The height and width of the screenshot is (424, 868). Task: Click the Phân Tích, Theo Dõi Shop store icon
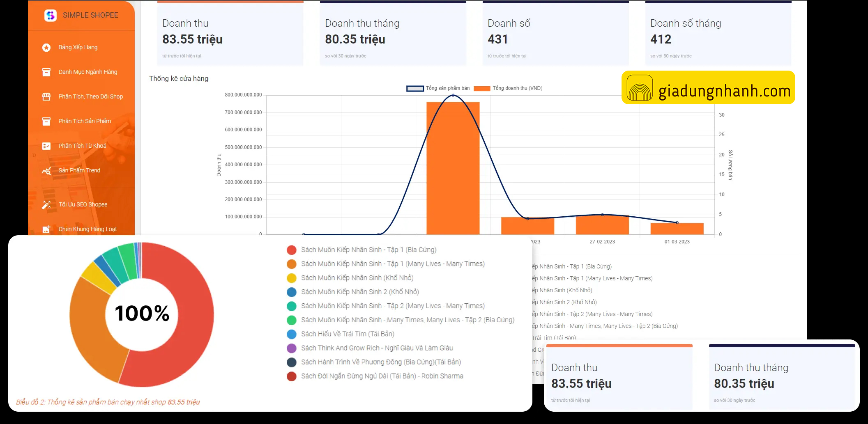(x=46, y=97)
